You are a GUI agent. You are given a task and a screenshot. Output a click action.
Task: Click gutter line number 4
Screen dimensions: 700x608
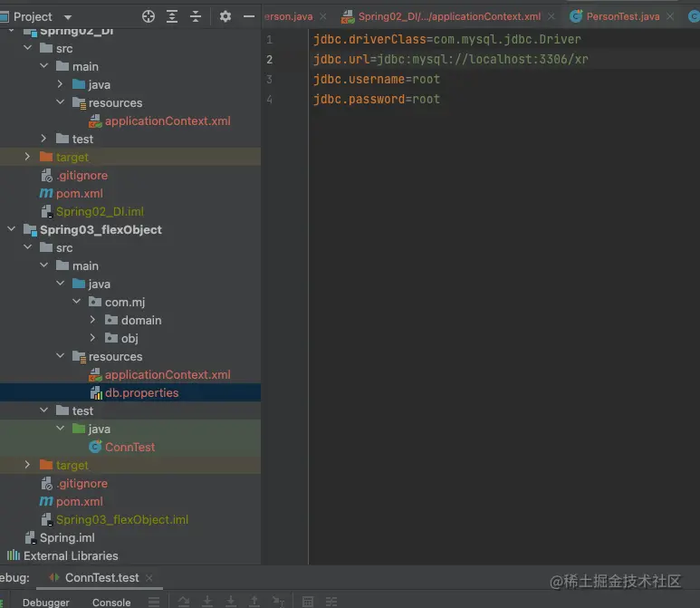pyautogui.click(x=270, y=99)
